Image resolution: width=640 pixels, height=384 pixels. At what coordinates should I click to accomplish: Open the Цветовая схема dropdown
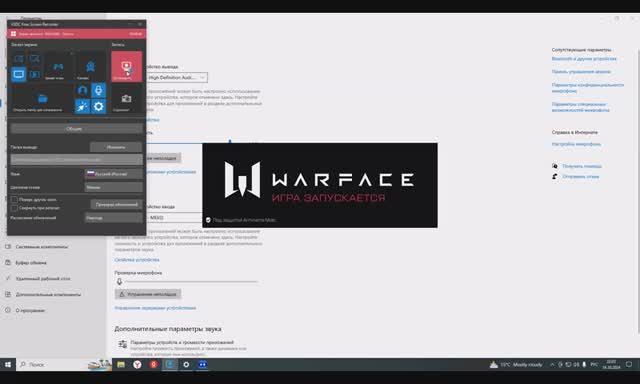pyautogui.click(x=114, y=187)
